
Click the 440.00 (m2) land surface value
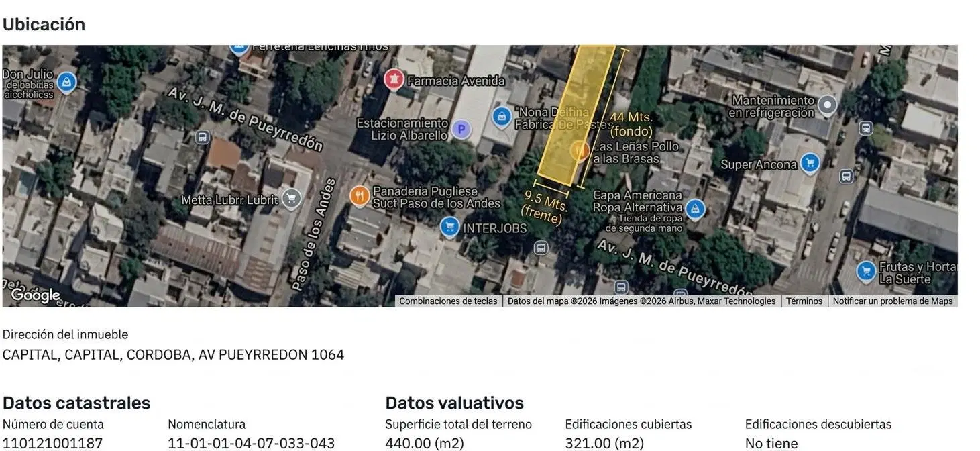coord(425,444)
